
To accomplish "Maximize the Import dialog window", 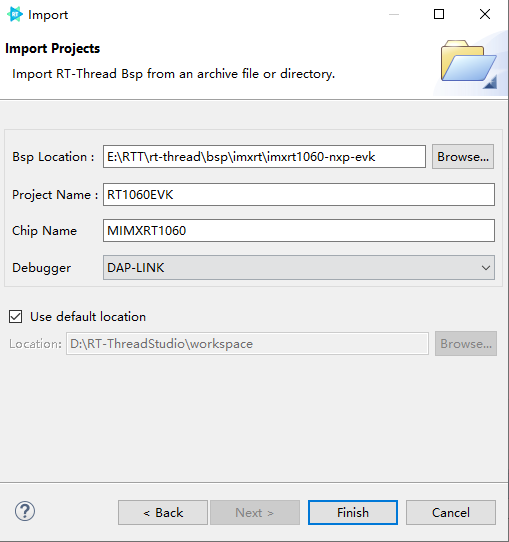I will pyautogui.click(x=439, y=14).
